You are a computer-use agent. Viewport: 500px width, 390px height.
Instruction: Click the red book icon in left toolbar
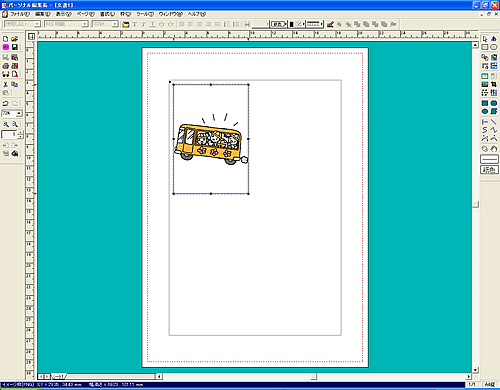pyautogui.click(x=14, y=66)
